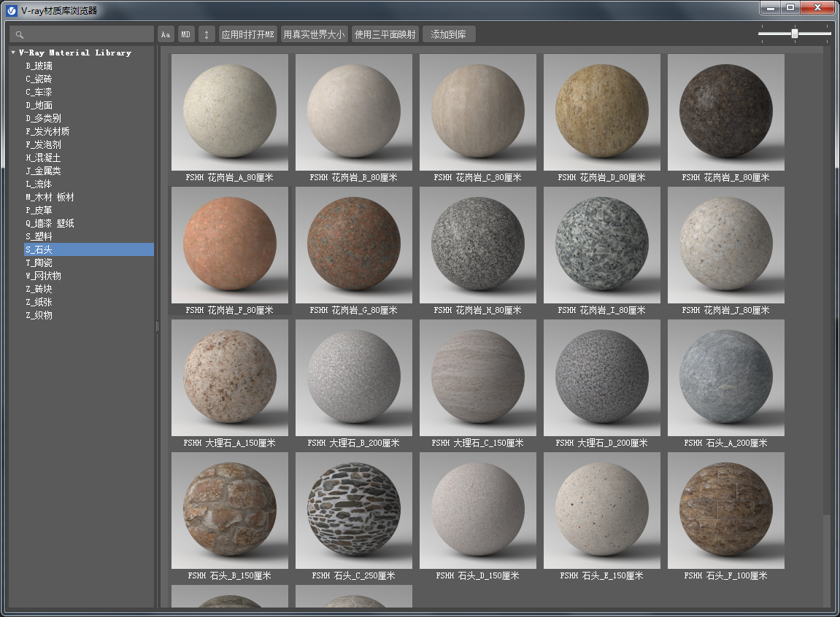Pick the 花岗岩_I_80厘米 material sphere

point(602,245)
